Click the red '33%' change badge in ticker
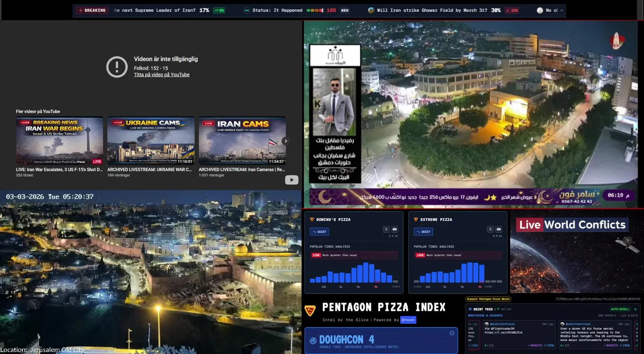644x354 pixels. [512, 10]
